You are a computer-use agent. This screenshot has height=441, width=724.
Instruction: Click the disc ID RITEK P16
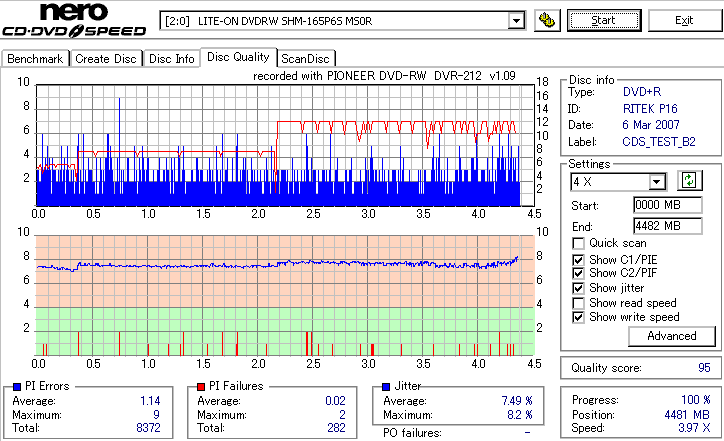click(650, 109)
